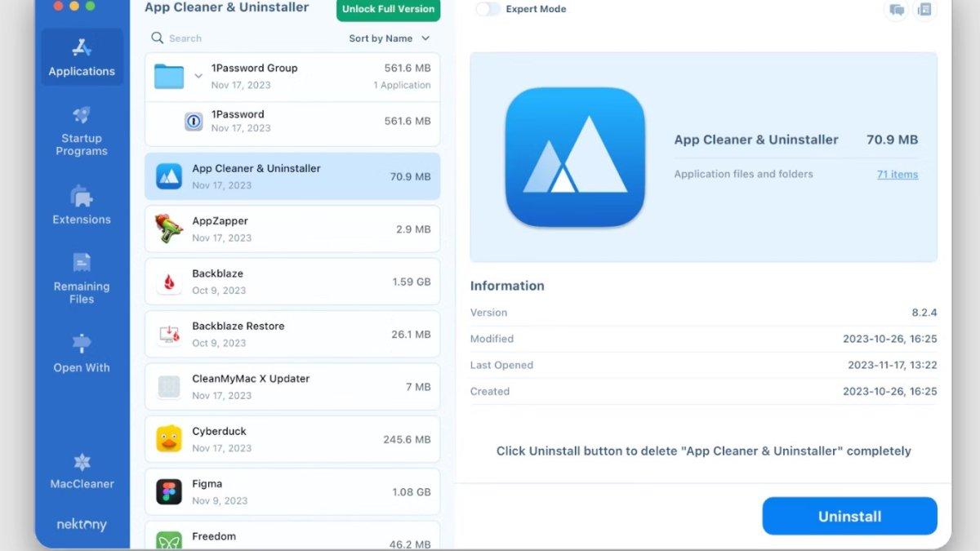This screenshot has width=980, height=551.
Task: Open the Applications section in sidebar
Action: (x=82, y=57)
